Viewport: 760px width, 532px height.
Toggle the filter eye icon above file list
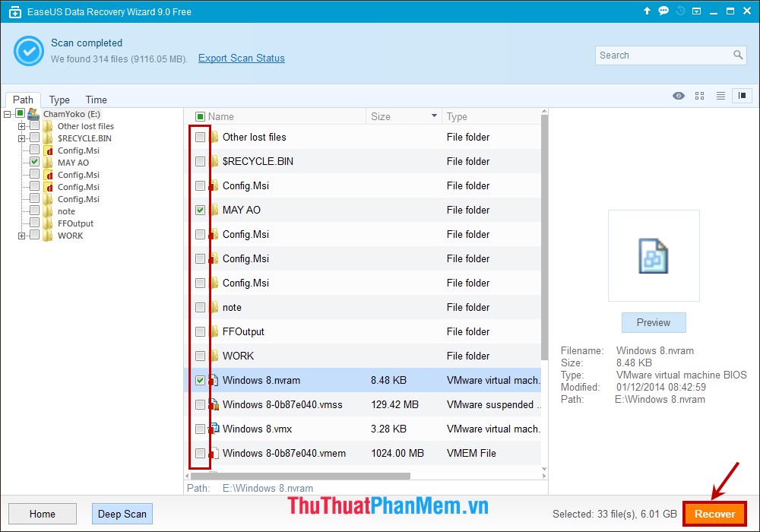point(679,96)
